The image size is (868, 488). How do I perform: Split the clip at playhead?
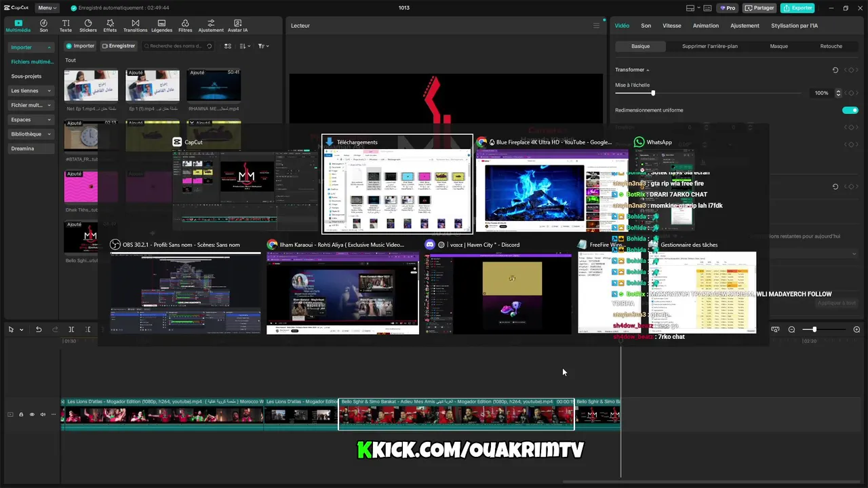click(71, 329)
